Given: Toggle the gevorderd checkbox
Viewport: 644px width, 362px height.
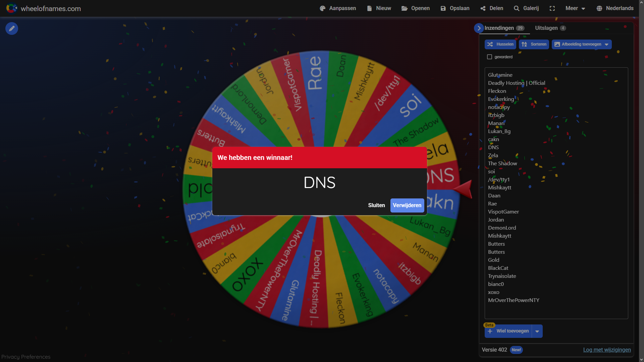Looking at the screenshot, I should coord(489,57).
